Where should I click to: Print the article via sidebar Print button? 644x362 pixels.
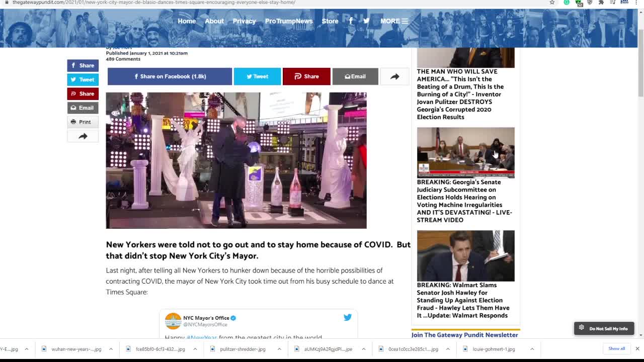[83, 122]
